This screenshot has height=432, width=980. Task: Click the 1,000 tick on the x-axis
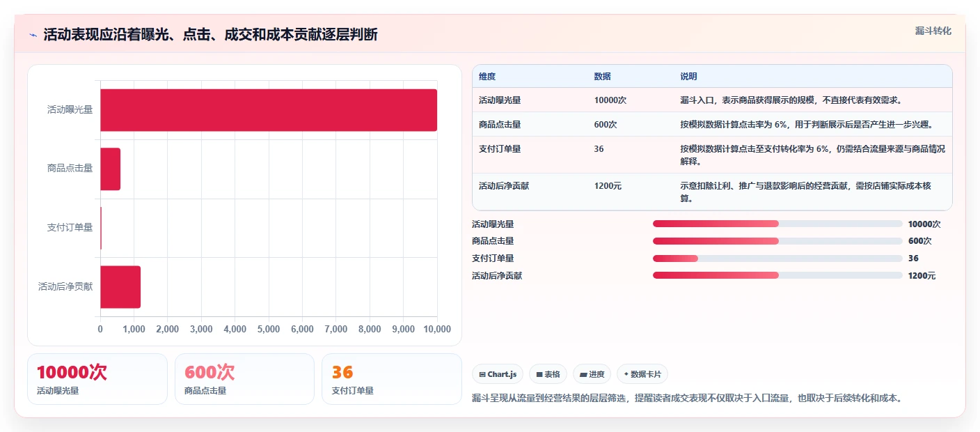point(134,329)
